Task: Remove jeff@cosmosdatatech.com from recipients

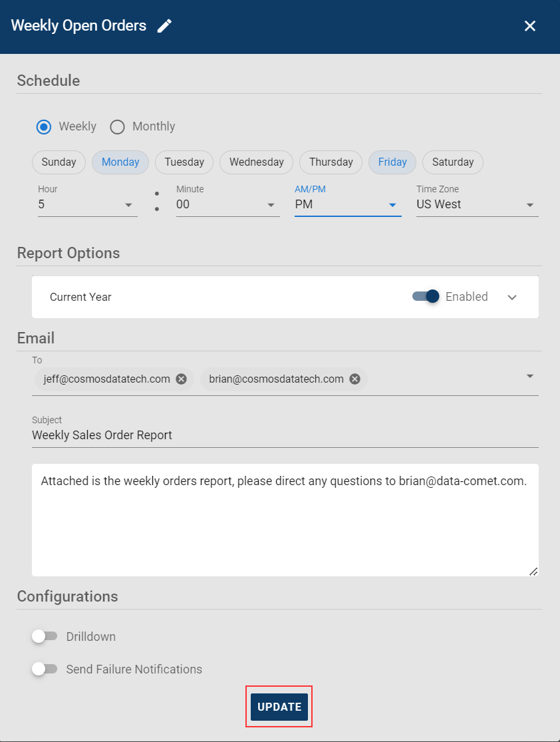Action: (180, 379)
